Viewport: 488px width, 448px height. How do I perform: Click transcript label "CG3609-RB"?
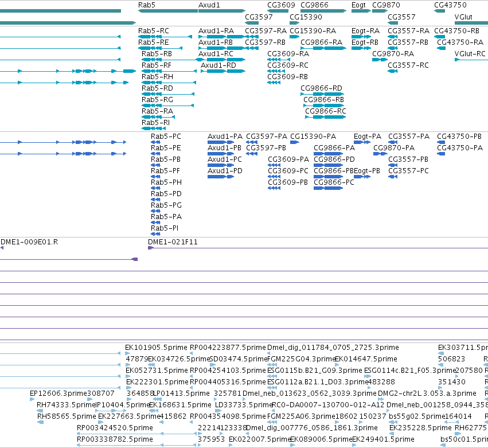point(287,77)
